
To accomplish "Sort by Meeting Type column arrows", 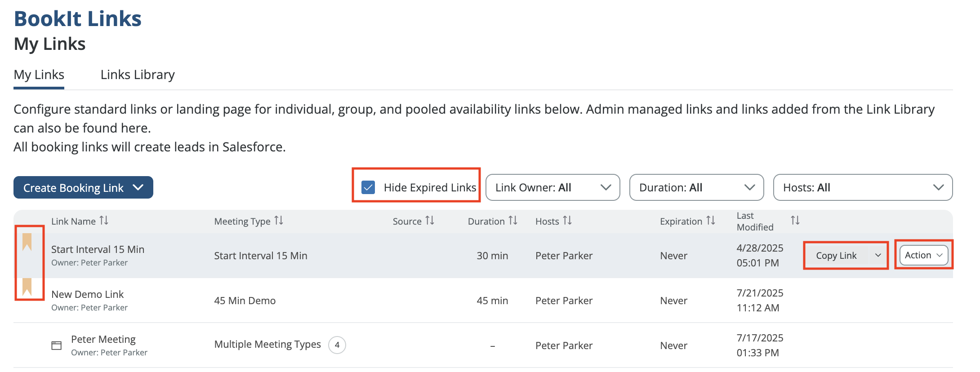I will click(279, 221).
